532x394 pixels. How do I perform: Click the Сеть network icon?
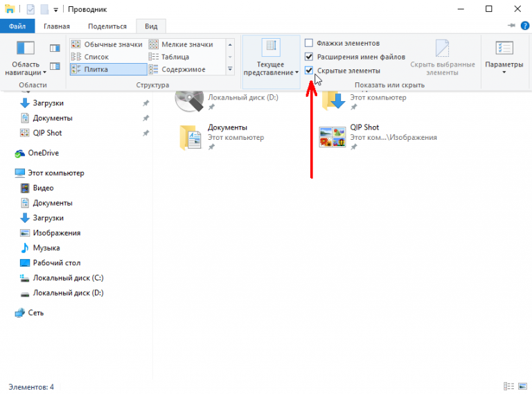click(x=19, y=312)
